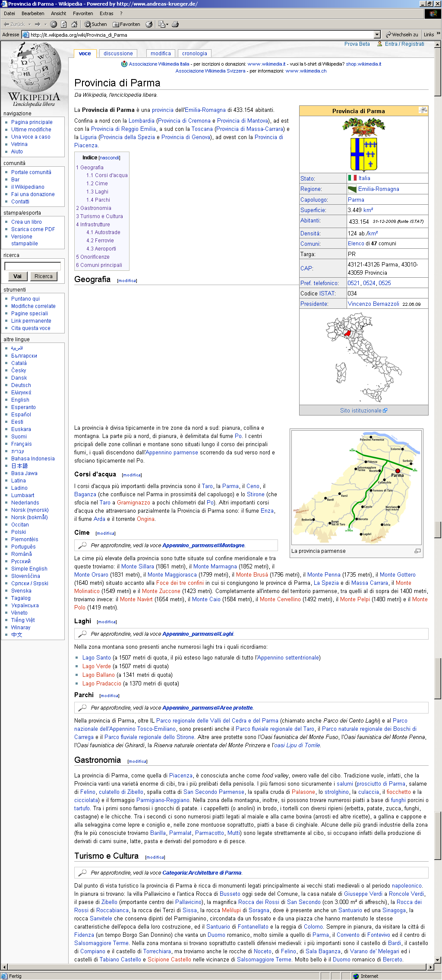Click the Stop loading icon
The height and width of the screenshot is (980, 442).
click(x=54, y=24)
